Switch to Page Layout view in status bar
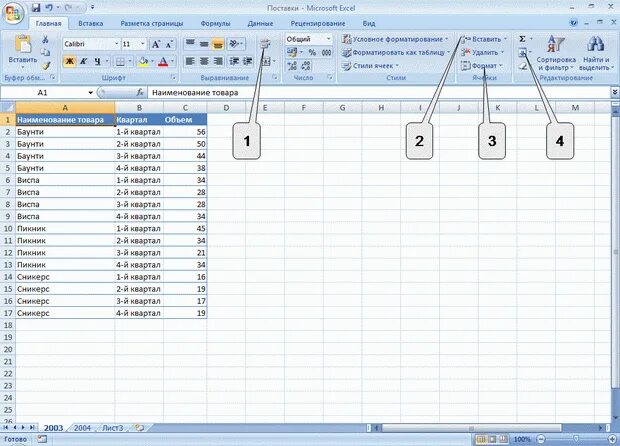 pos(492,439)
